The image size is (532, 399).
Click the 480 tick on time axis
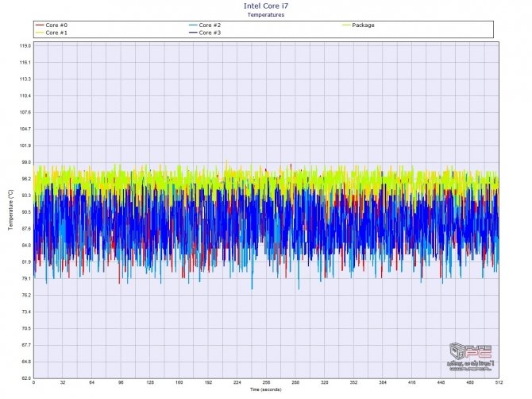tap(470, 382)
